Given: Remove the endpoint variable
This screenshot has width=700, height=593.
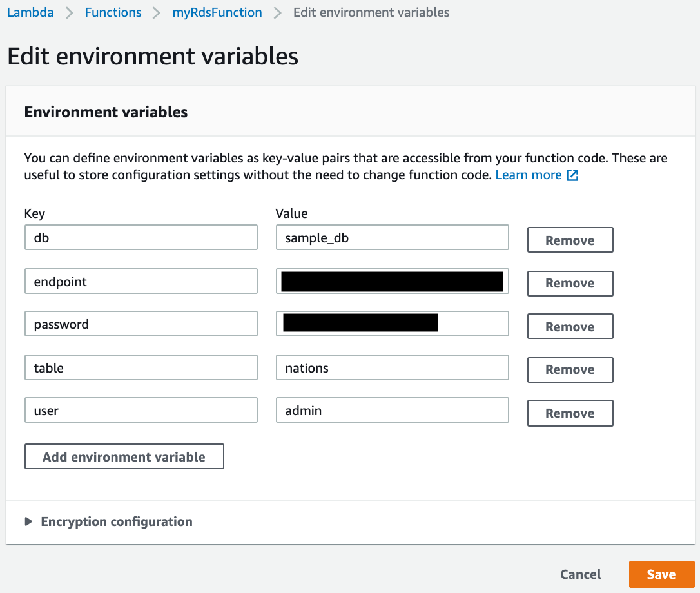Looking at the screenshot, I should 570,283.
